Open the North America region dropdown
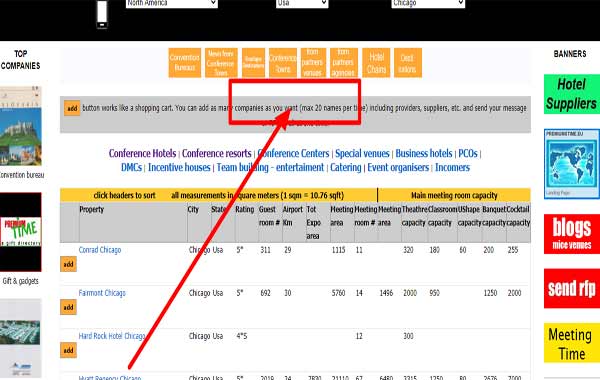The height and width of the screenshot is (380, 600). point(172,3)
